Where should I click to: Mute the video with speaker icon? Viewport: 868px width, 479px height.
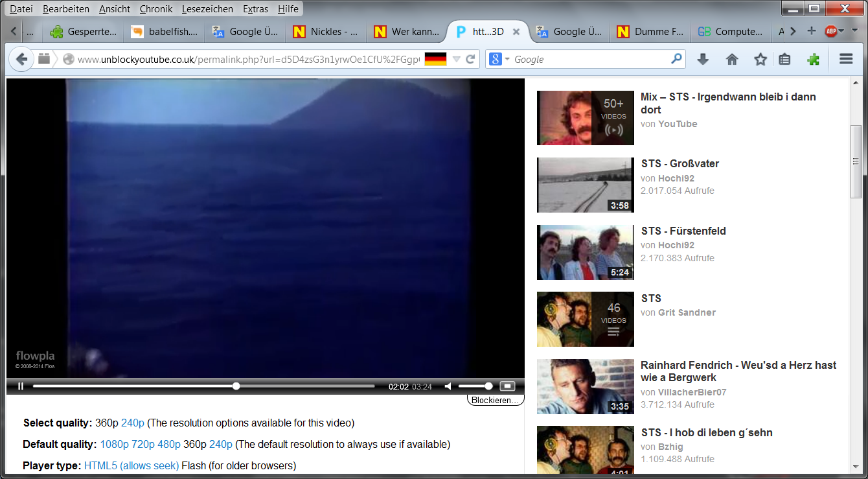(448, 386)
